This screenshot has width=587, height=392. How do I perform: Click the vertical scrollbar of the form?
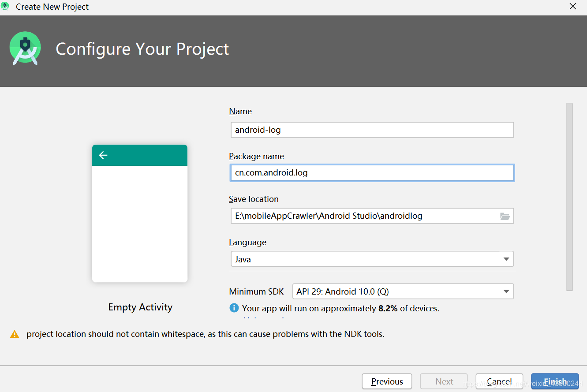[x=569, y=197]
